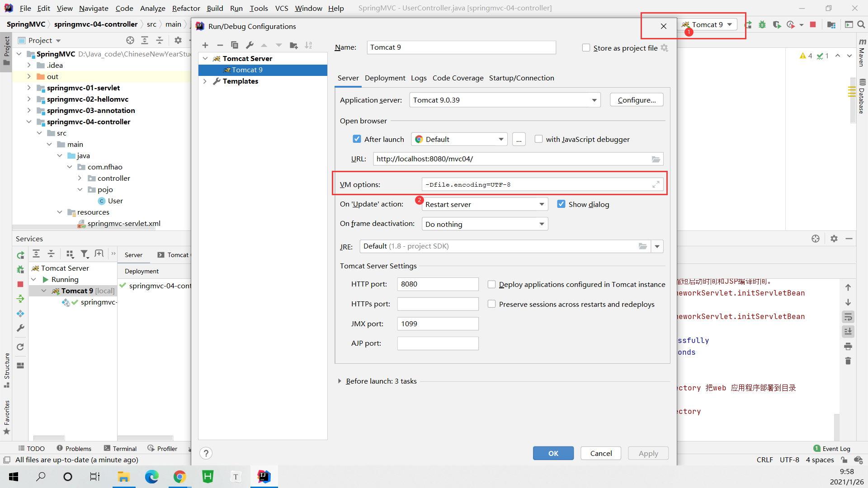
Task: Open Application server Tomcat 9.0.39 dropdown
Action: tap(505, 100)
